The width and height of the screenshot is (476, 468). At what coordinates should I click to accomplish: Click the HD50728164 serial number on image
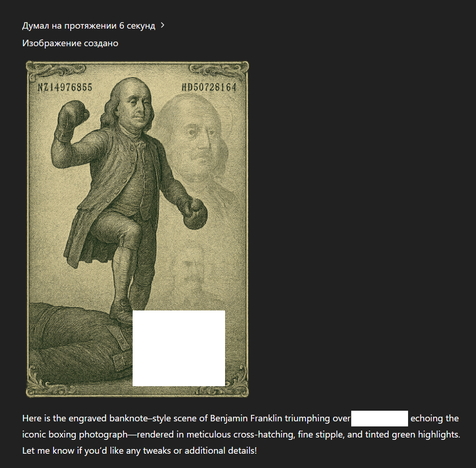[209, 87]
